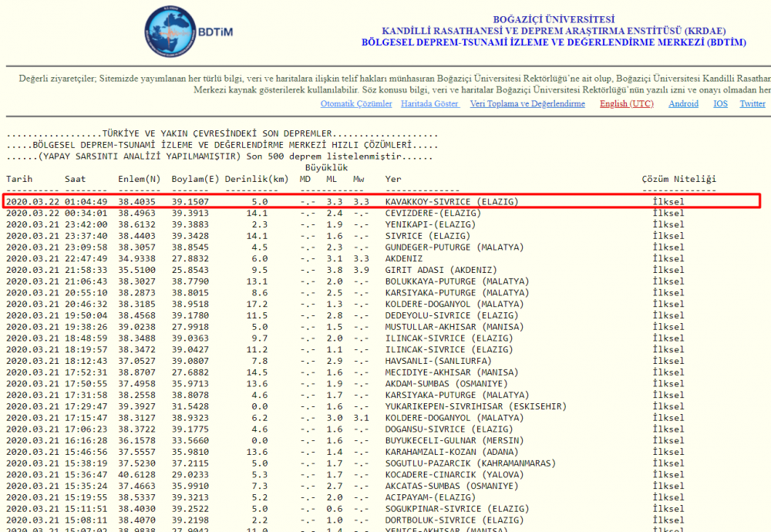This screenshot has width=771, height=532.
Task: Open the Android app link
Action: click(683, 104)
